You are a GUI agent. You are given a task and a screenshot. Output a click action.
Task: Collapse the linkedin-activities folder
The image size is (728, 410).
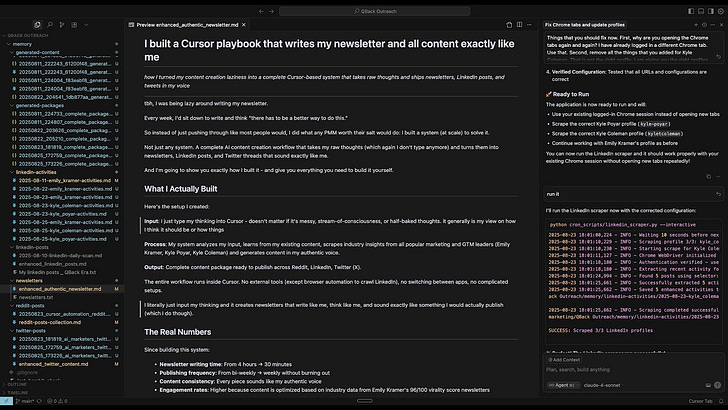[62, 172]
